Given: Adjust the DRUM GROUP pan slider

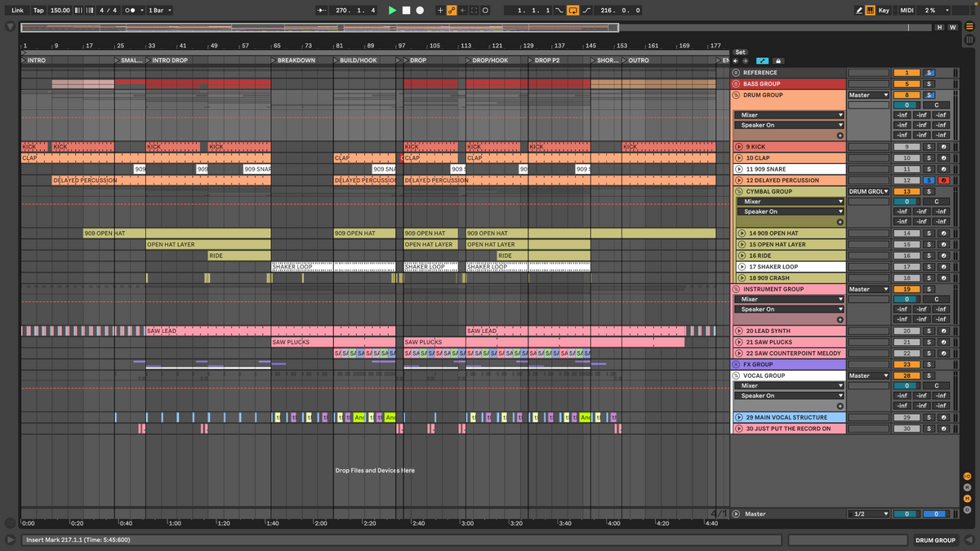Looking at the screenshot, I should point(937,105).
